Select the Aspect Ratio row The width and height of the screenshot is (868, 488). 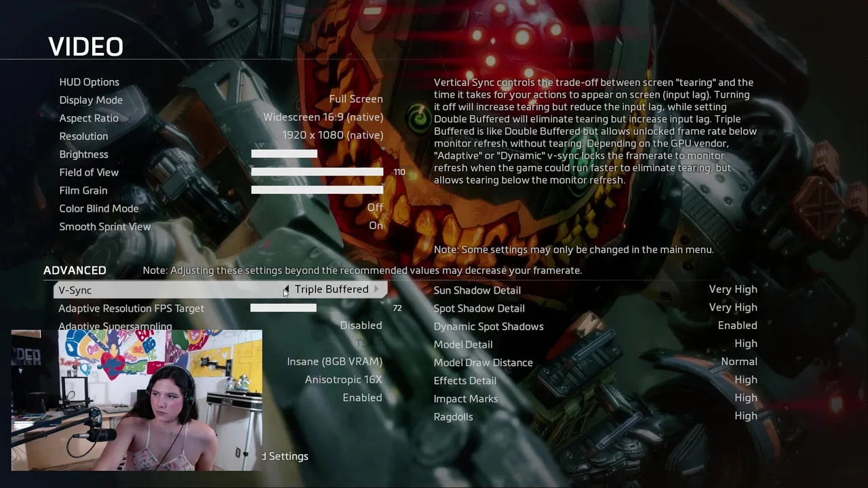(x=220, y=118)
